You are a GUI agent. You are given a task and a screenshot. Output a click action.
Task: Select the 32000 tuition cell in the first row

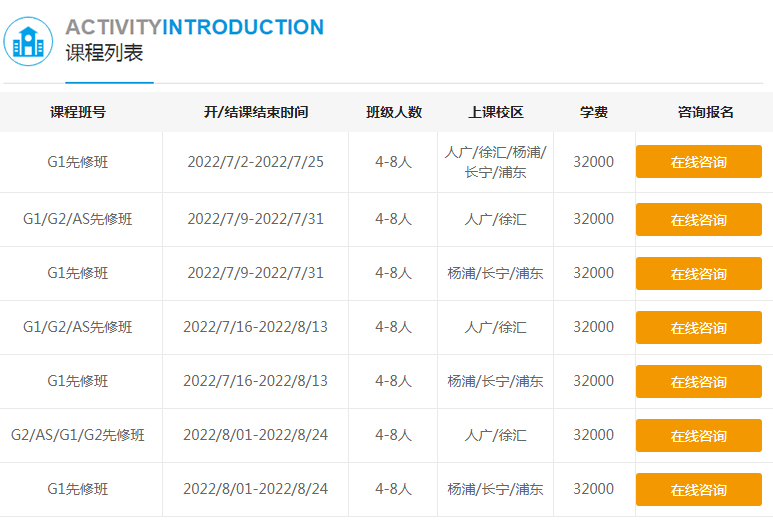click(x=594, y=162)
